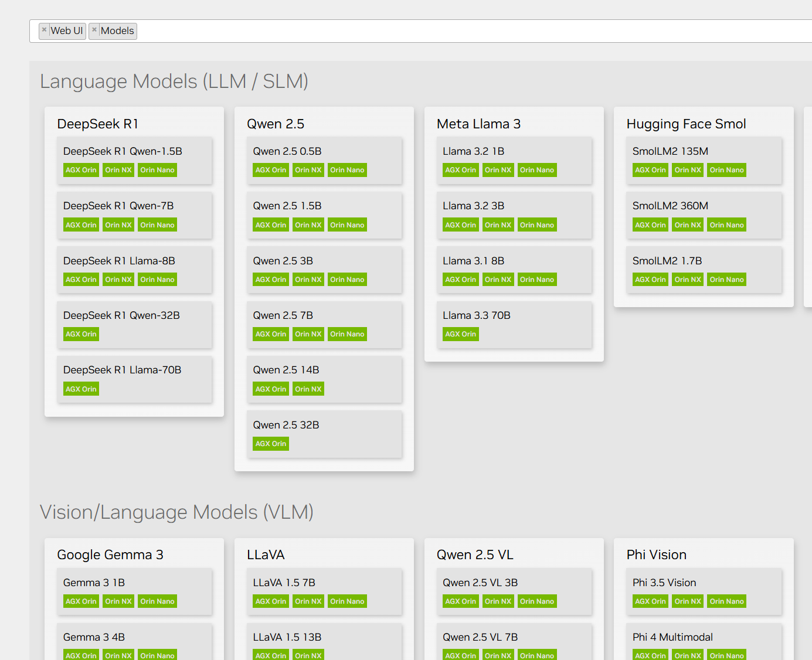Click AGX Orin badge under Qwen 2.5 VL 3B

click(461, 601)
